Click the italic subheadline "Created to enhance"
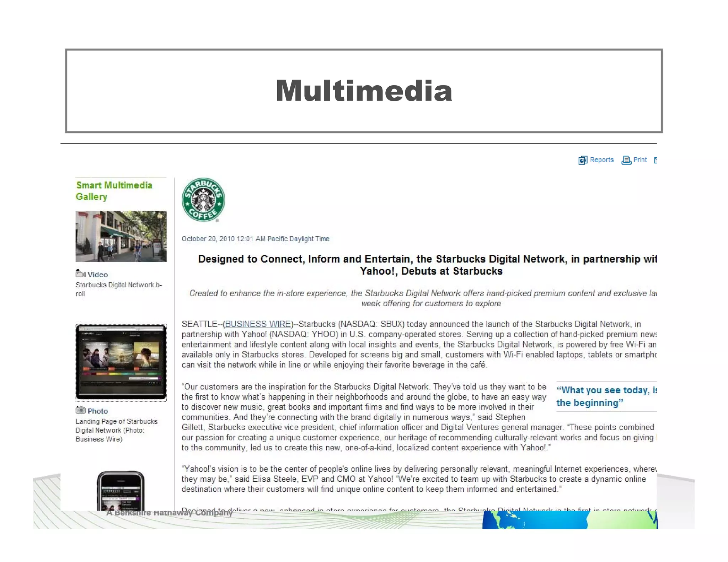The height and width of the screenshot is (562, 728). coord(423,298)
